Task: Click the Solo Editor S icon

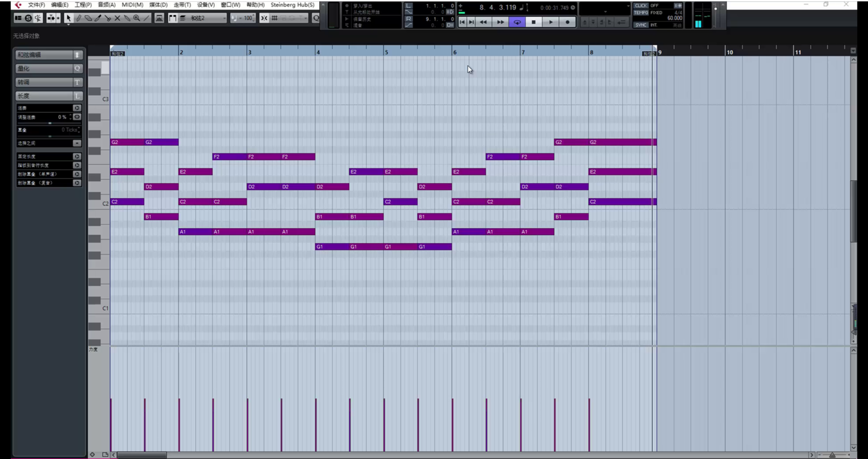Action: [x=28, y=18]
